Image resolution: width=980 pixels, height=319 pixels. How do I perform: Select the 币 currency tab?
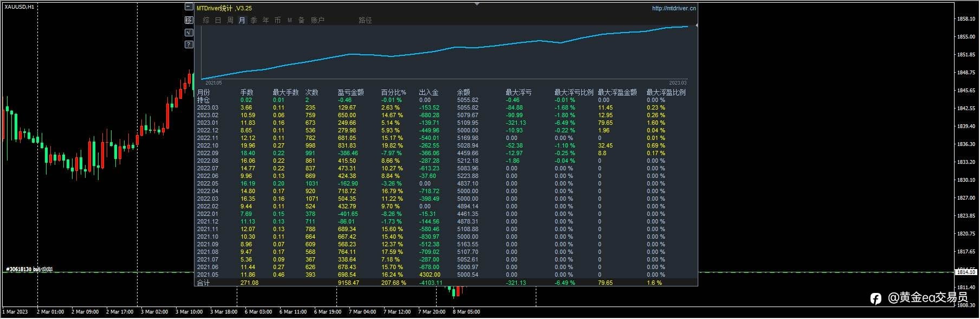tap(277, 21)
